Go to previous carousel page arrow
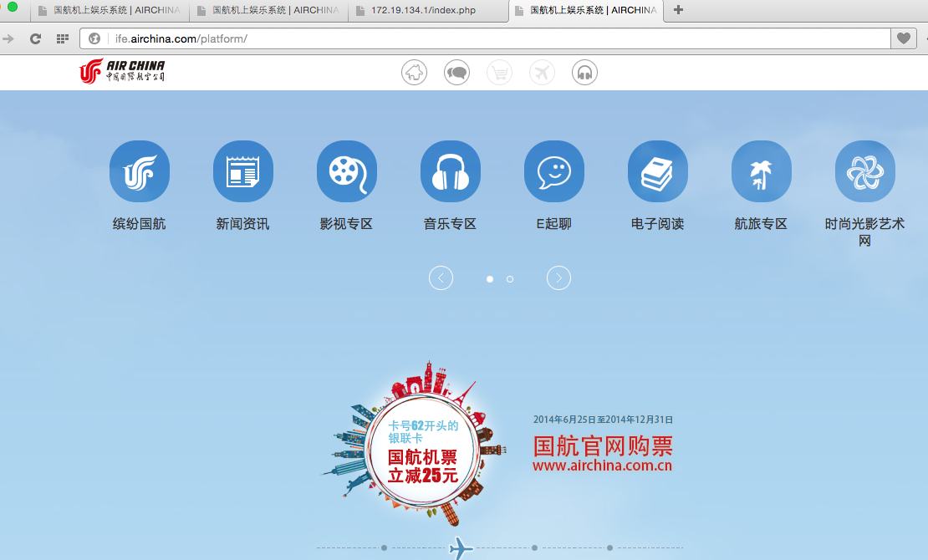This screenshot has width=928, height=560. click(441, 277)
